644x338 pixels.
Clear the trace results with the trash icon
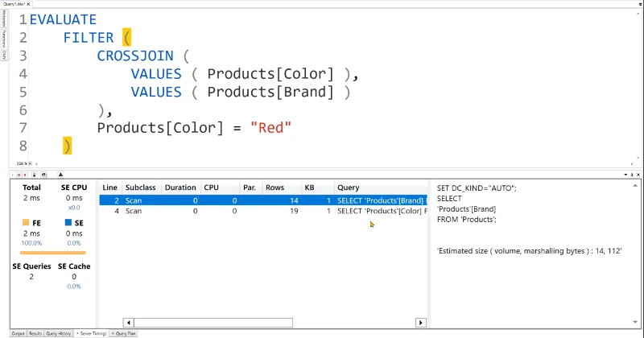pyautogui.click(x=34, y=175)
